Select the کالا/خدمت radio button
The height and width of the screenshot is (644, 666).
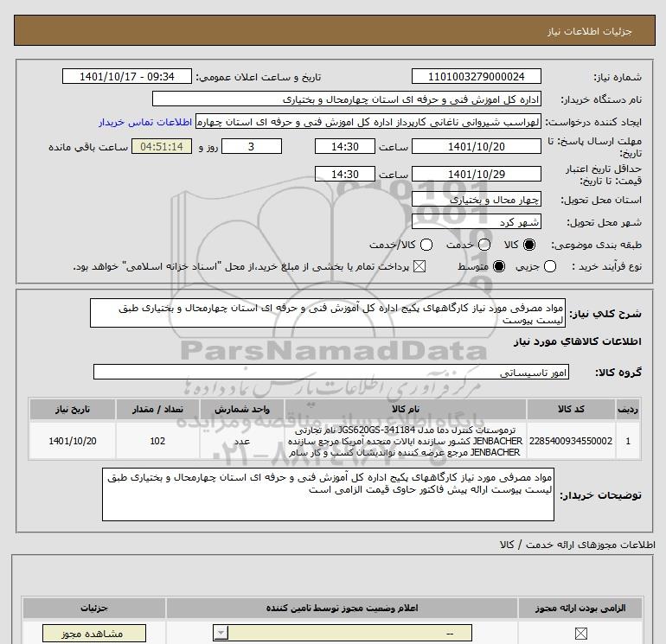tap(426, 245)
